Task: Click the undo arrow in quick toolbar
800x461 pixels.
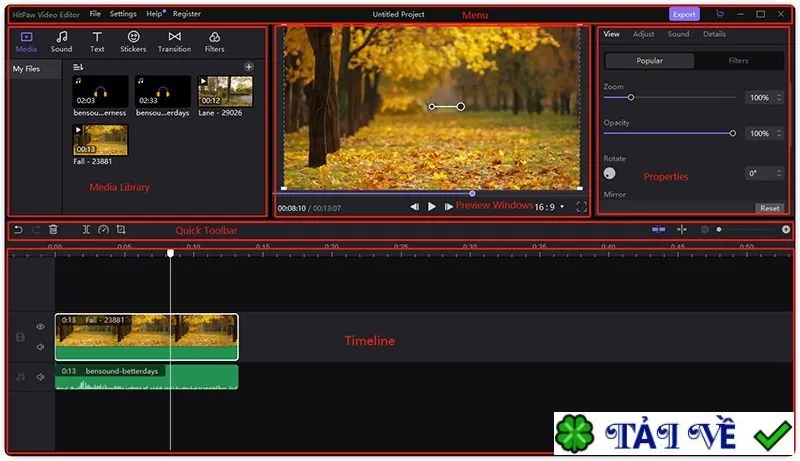Action: [x=18, y=229]
